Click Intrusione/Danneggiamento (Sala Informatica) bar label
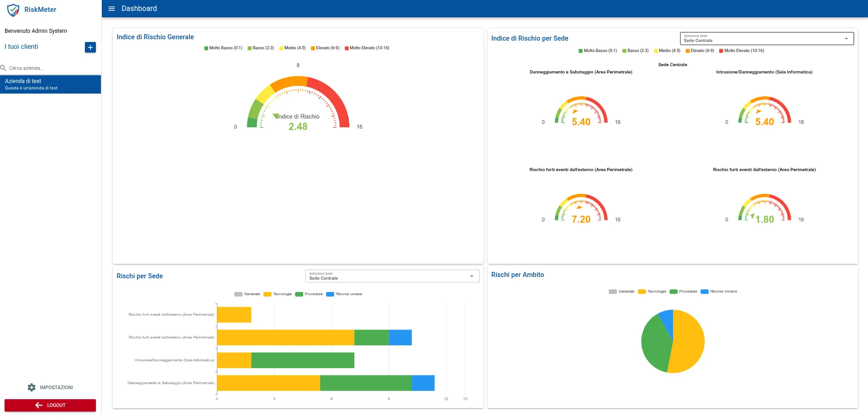The width and height of the screenshot is (868, 417). (x=174, y=360)
